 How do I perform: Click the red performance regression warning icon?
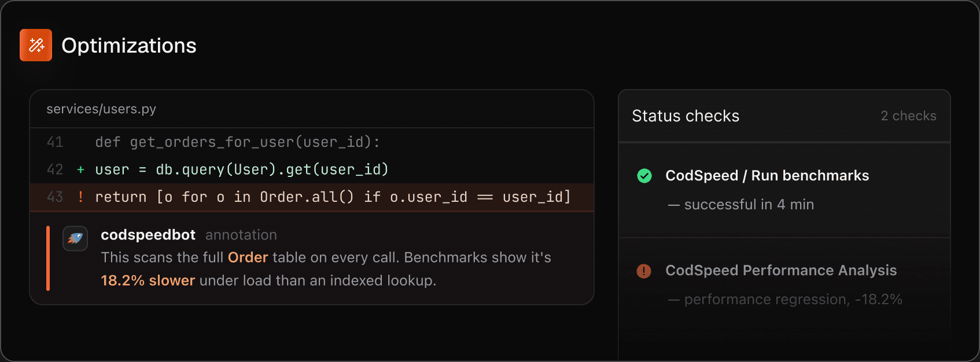coord(644,271)
